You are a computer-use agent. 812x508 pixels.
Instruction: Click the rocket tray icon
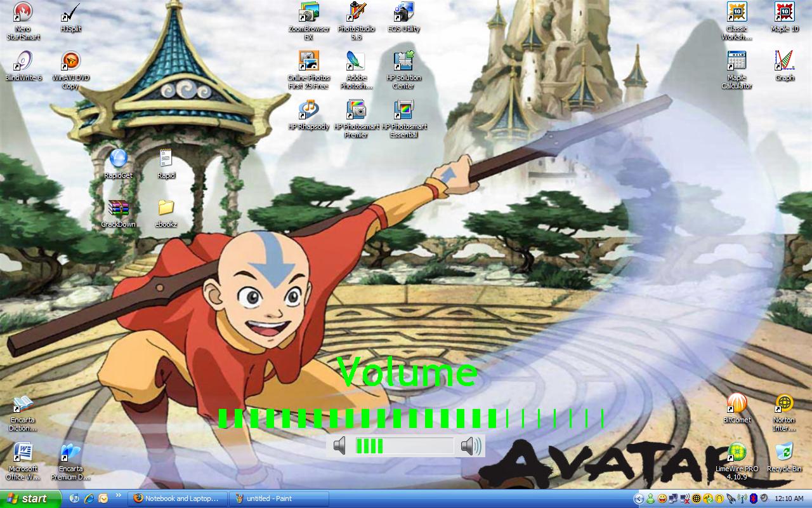point(731,498)
